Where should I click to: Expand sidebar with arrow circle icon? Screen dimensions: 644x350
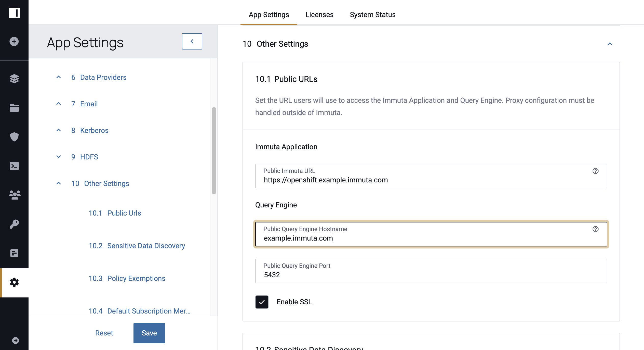click(16, 340)
